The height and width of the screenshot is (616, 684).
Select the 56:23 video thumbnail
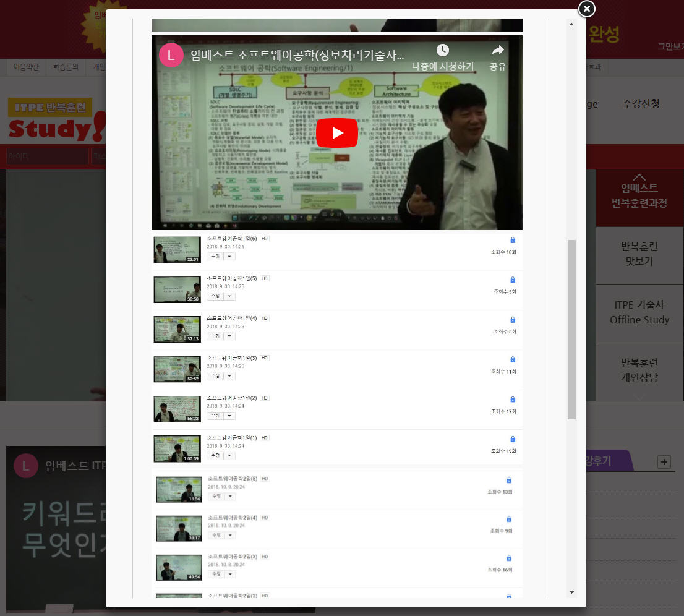(x=177, y=409)
